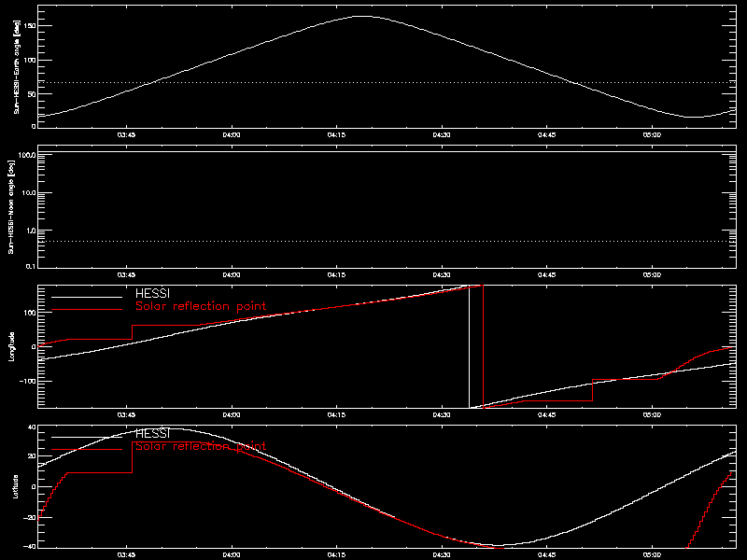This screenshot has height=560, width=747.
Task: Click red legend line sample in Longitude plot
Action: click(87, 310)
